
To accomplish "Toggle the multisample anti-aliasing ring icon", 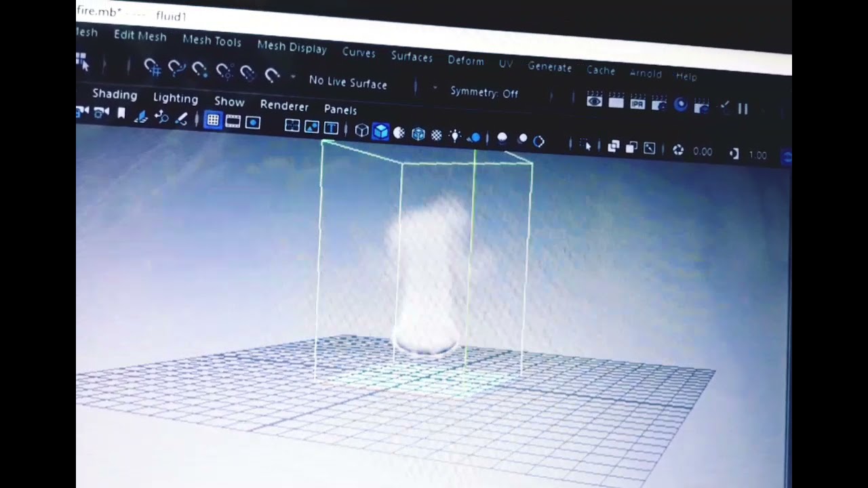I will pyautogui.click(x=539, y=141).
